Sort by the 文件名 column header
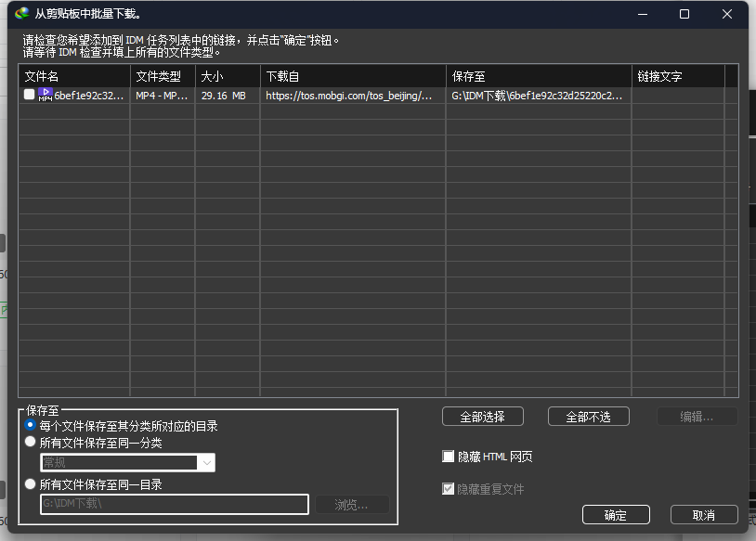The image size is (756, 541). 74,76
